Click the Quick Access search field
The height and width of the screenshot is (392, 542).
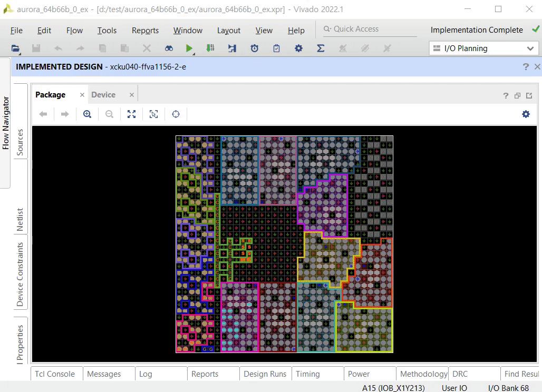click(x=370, y=30)
